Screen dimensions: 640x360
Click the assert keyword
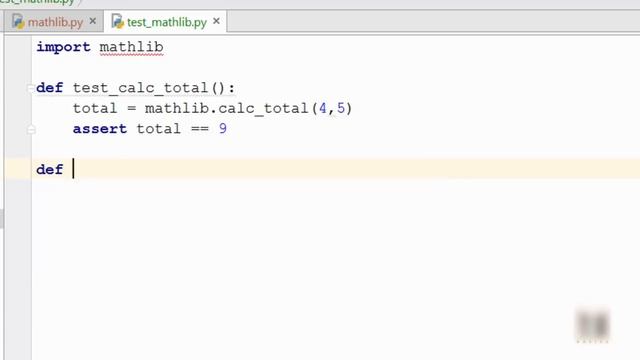click(x=100, y=129)
